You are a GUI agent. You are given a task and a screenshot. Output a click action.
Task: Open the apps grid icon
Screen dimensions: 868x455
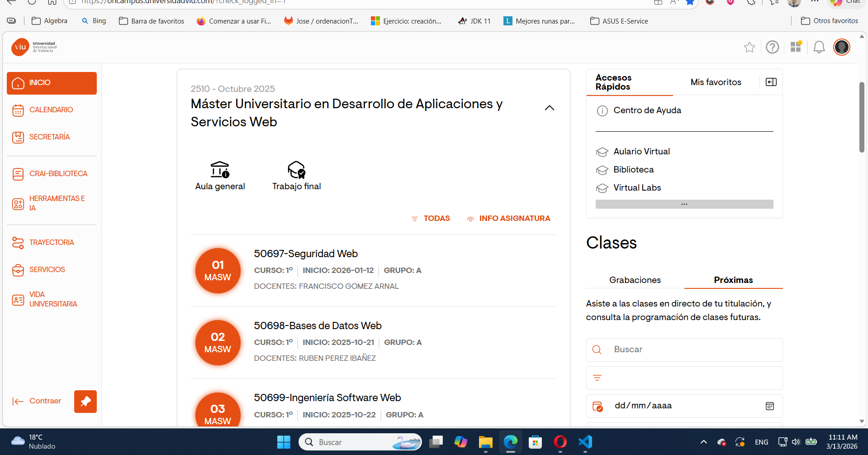[x=796, y=47]
